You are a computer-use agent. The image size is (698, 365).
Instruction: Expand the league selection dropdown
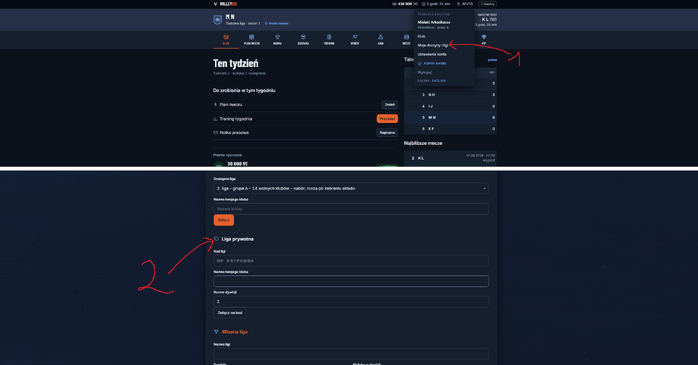point(351,188)
